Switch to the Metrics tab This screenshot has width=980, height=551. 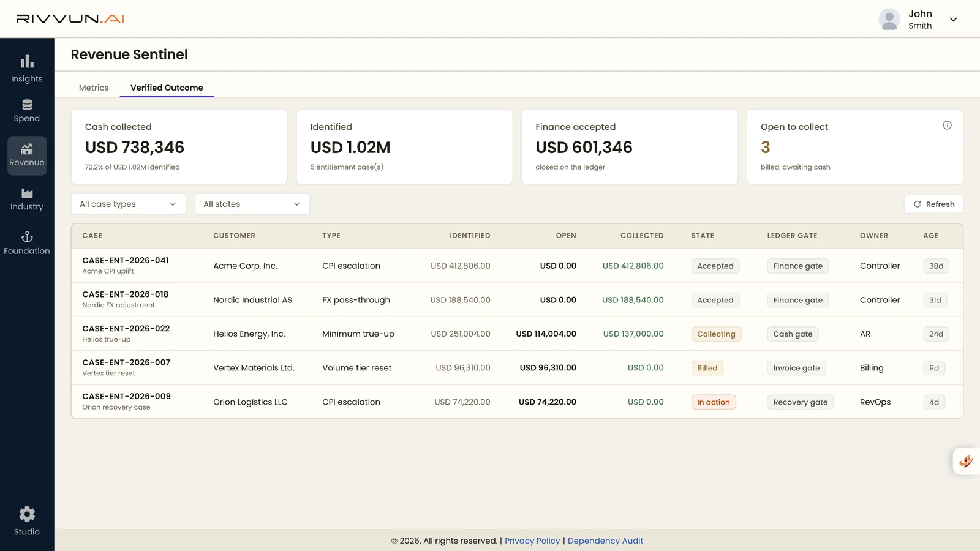pos(94,88)
